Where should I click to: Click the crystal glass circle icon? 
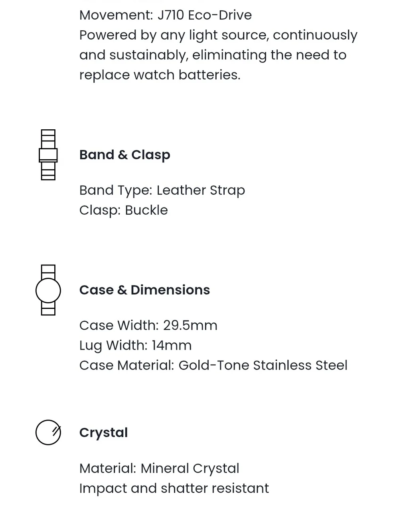48,432
